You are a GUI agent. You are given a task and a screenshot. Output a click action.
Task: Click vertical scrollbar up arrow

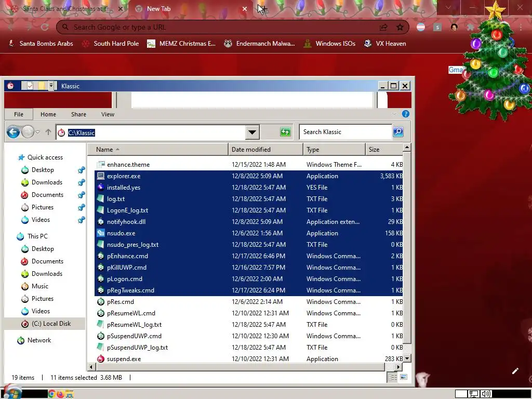(x=407, y=147)
